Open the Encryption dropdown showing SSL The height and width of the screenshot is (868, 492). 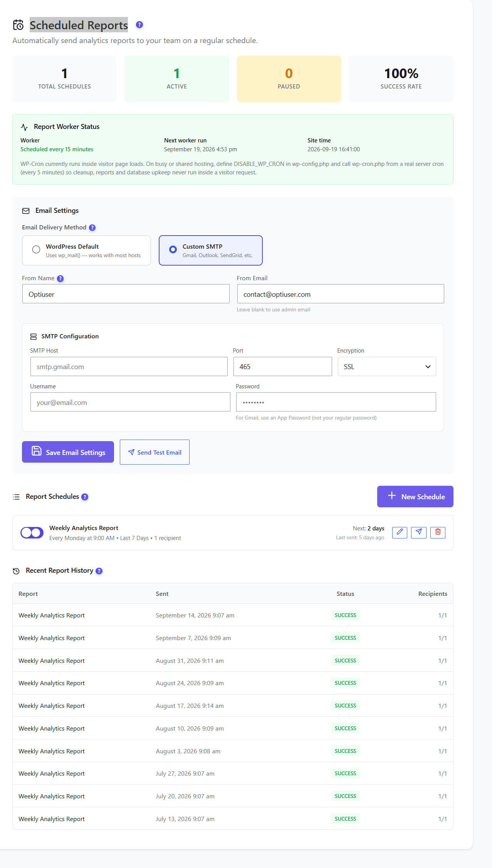pos(387,366)
